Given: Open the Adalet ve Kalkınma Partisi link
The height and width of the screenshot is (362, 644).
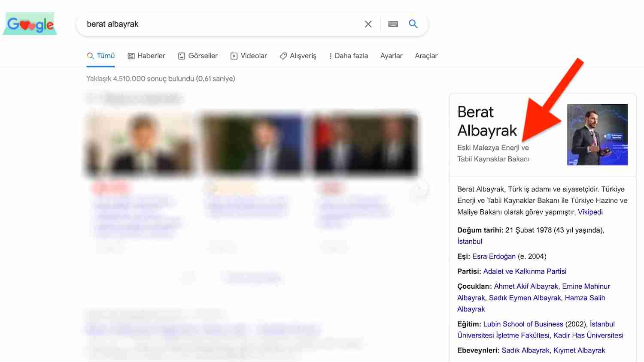Looking at the screenshot, I should coord(525,271).
